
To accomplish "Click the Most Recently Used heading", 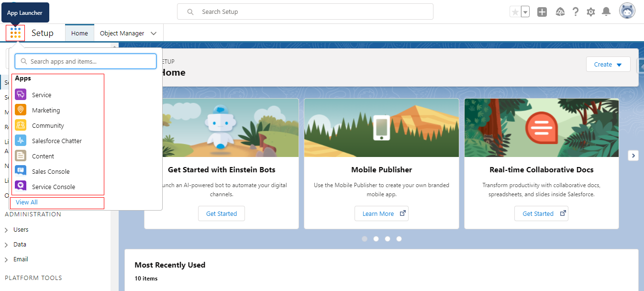I will click(x=170, y=265).
